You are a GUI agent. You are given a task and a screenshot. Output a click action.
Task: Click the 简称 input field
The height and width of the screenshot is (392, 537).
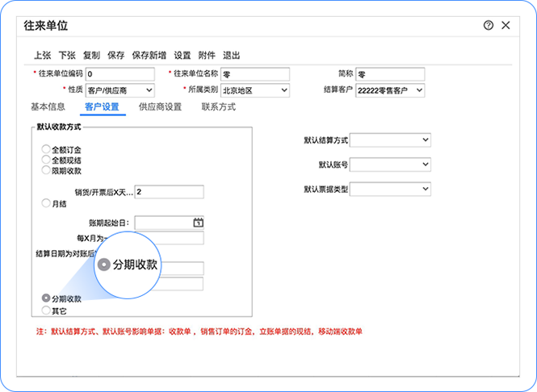(x=390, y=74)
